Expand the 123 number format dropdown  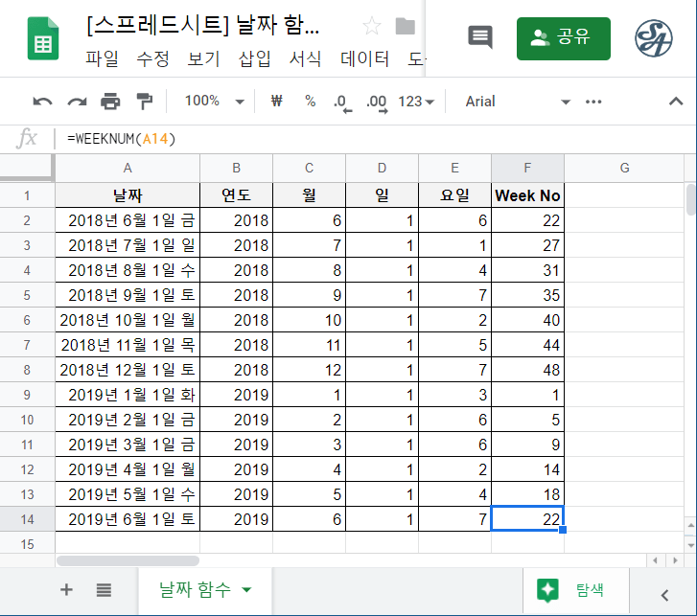(x=416, y=102)
